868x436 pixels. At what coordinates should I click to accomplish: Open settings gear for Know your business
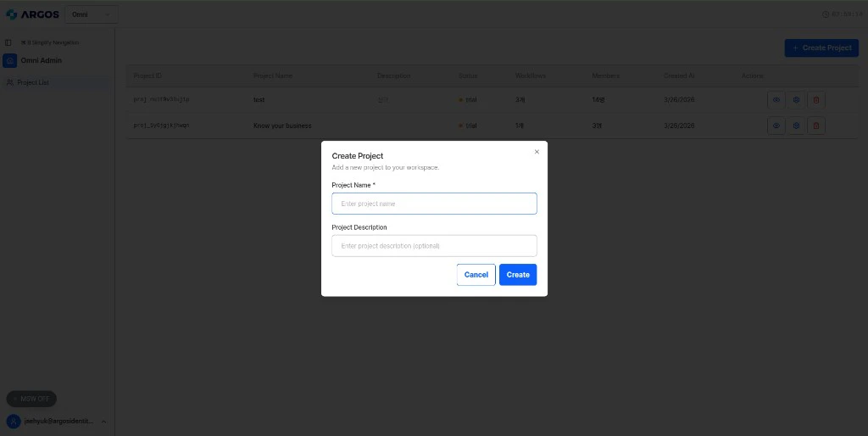coord(796,126)
